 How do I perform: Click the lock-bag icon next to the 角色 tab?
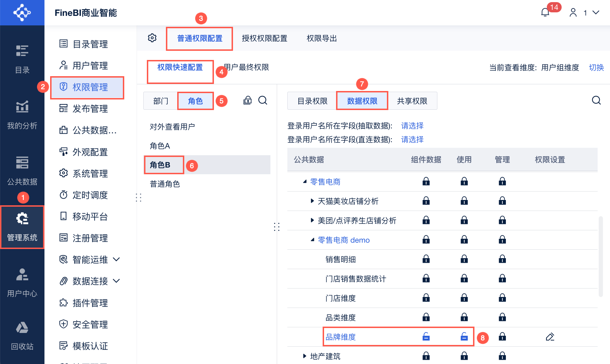click(x=247, y=101)
